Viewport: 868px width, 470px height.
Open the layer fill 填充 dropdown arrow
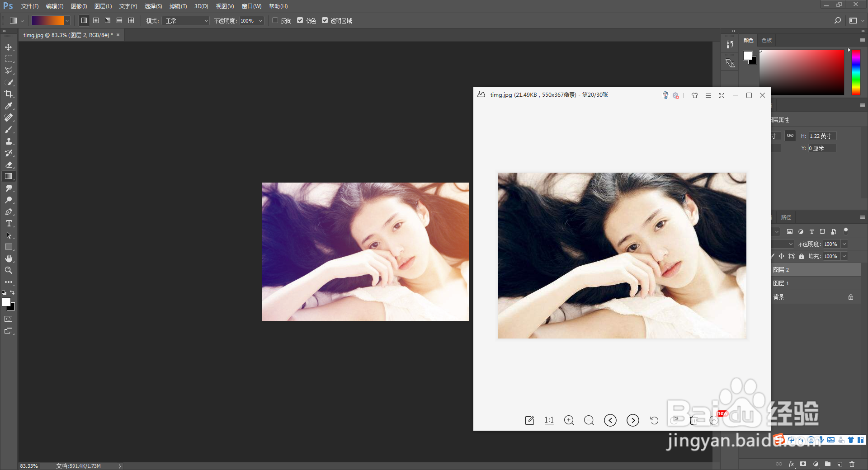(844, 256)
